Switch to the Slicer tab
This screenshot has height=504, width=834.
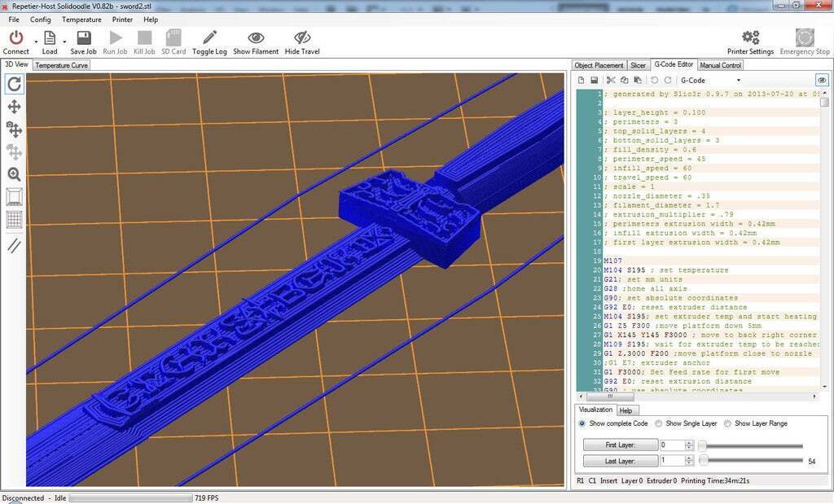638,65
